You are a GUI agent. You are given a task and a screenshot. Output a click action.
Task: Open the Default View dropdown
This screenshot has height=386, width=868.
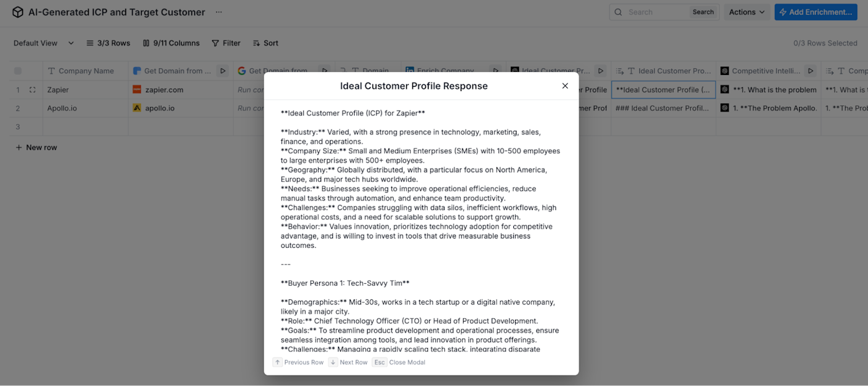click(x=43, y=43)
